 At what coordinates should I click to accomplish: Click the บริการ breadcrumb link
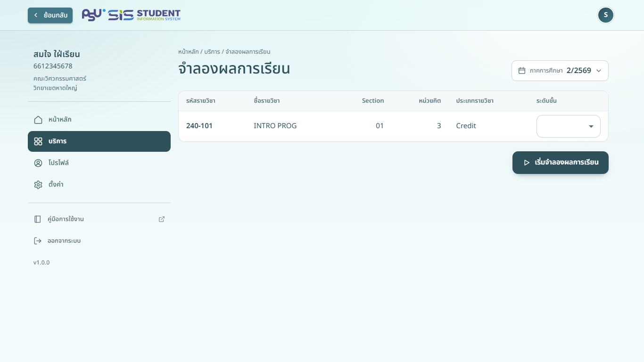[212, 52]
